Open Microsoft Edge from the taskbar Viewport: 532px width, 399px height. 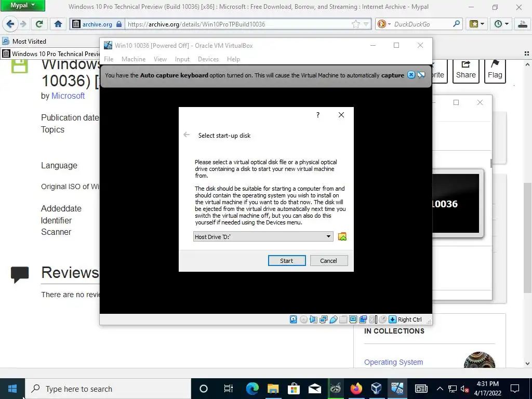point(252,389)
